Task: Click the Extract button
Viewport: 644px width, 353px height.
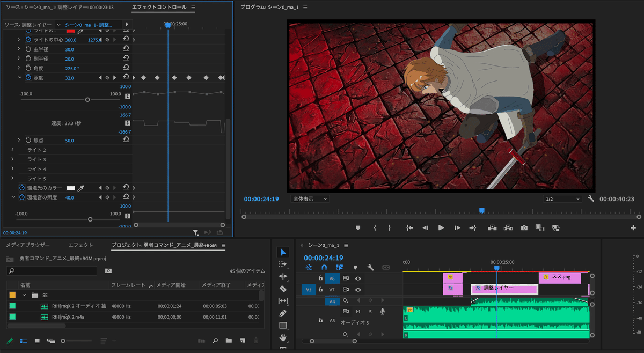Action: (507, 228)
